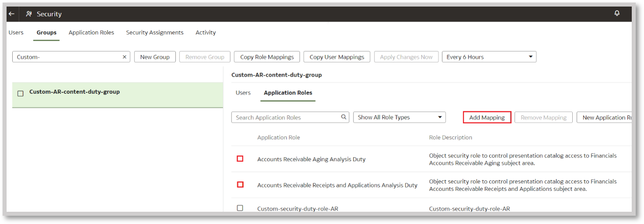Viewport: 644px width, 224px height.
Task: Focus the Search Application Roles field
Action: (287, 117)
